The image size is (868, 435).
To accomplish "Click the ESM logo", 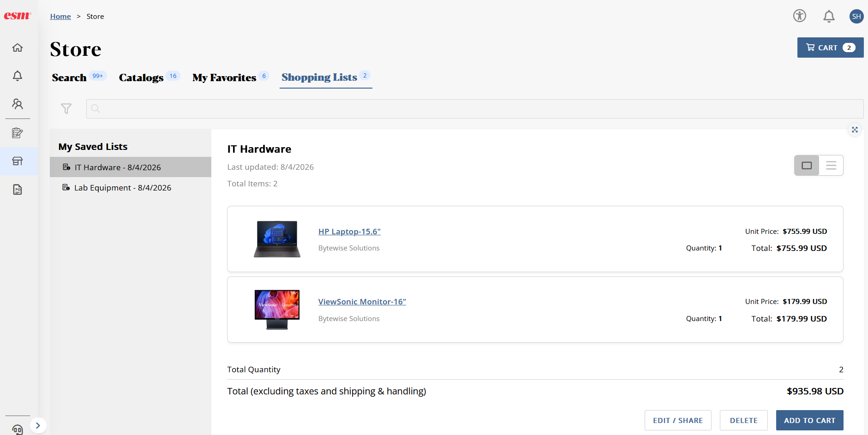I will (18, 16).
